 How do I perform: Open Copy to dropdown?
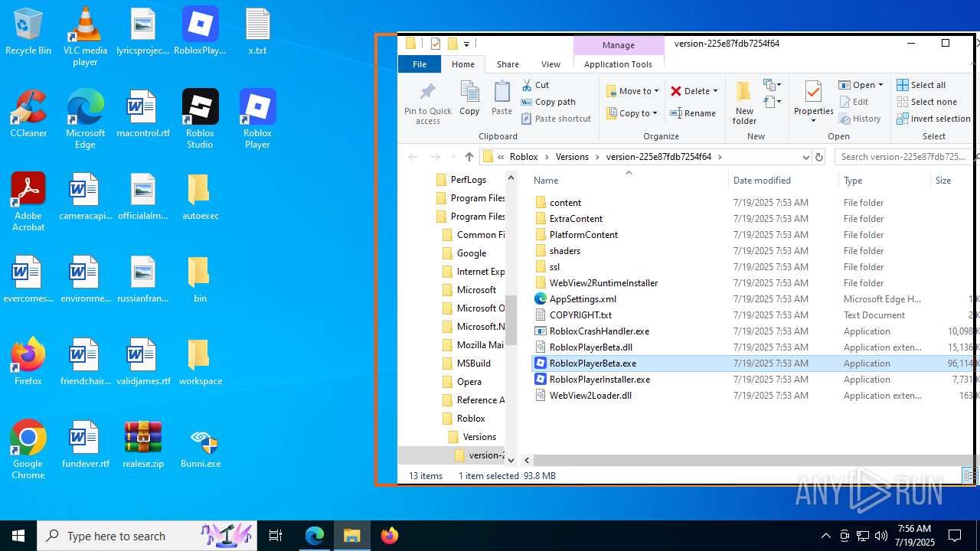(632, 113)
